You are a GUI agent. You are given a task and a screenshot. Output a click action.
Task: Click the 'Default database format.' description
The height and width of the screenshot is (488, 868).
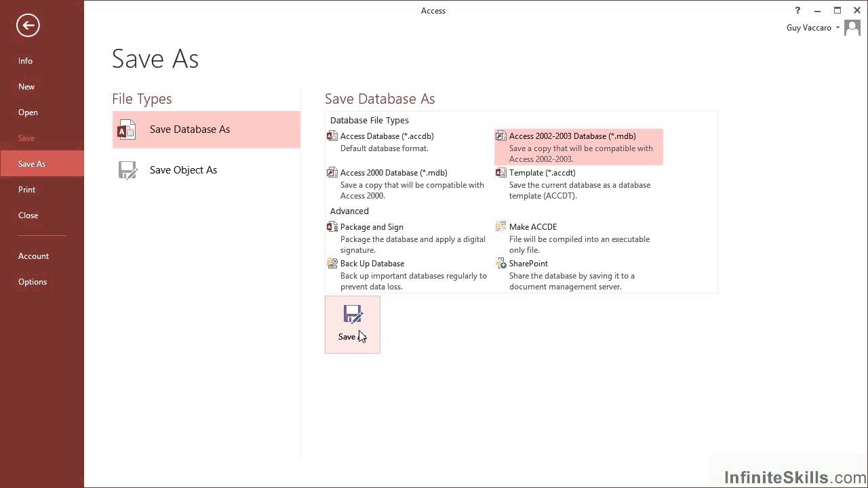[x=384, y=148]
